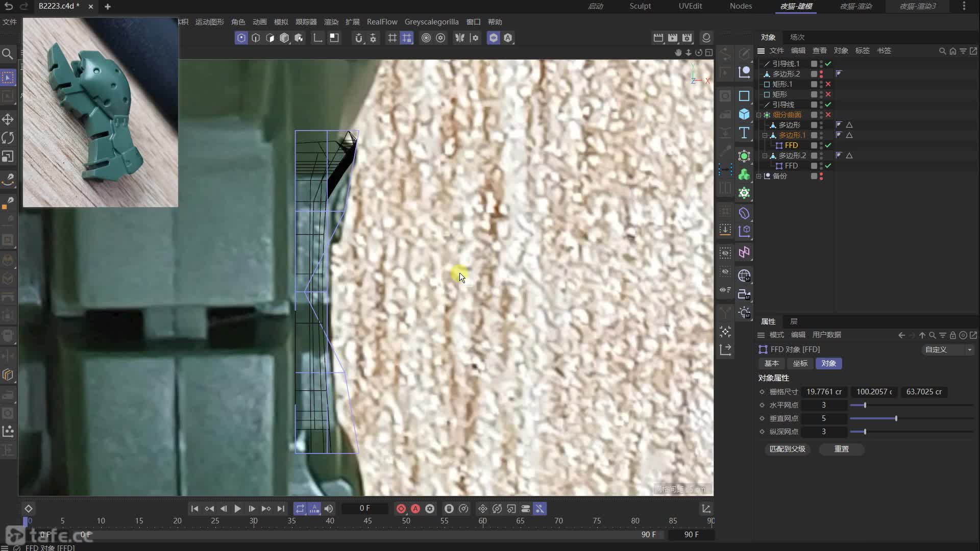This screenshot has width=980, height=551.
Task: Adjust the 垂直网点 slider
Action: tap(896, 418)
